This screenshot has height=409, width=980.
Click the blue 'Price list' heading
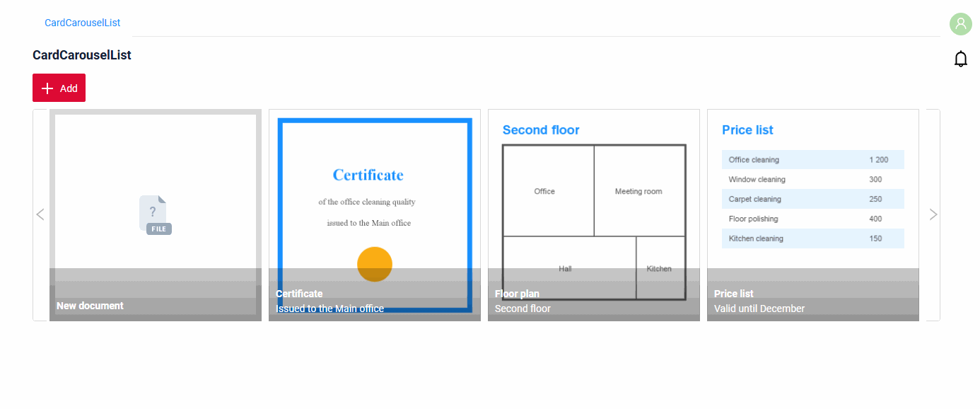tap(747, 130)
